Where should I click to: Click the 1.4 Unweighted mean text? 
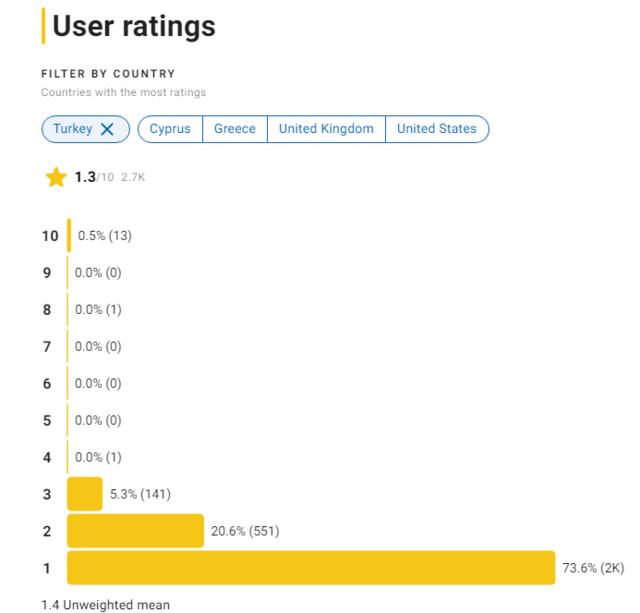pyautogui.click(x=105, y=605)
